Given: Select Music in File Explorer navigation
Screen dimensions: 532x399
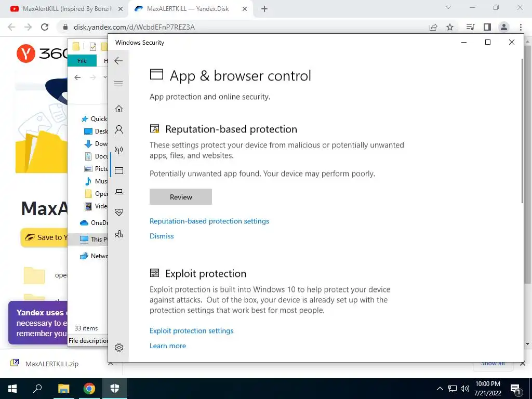Looking at the screenshot, I should (96, 181).
